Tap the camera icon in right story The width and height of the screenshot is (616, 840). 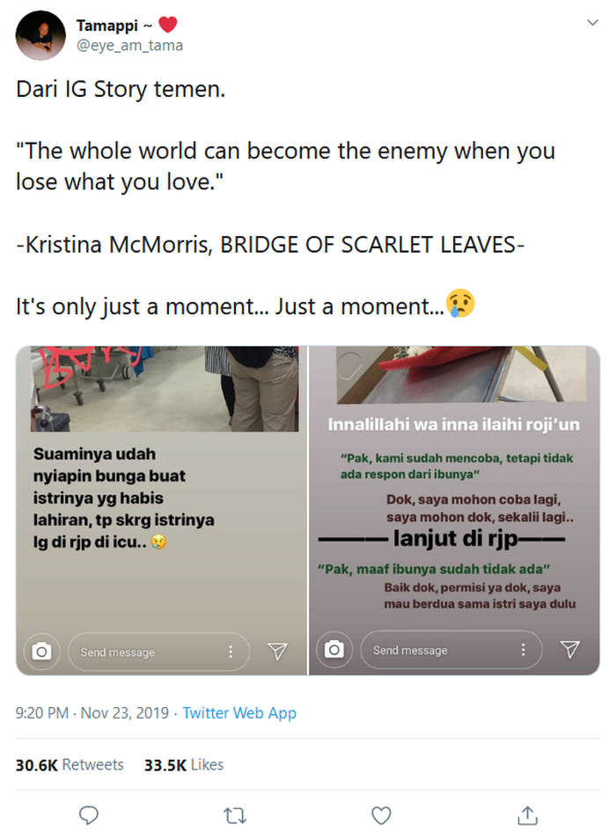coord(334,650)
